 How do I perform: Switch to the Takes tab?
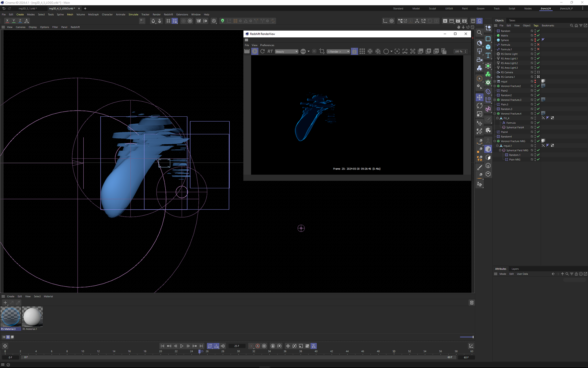click(512, 21)
